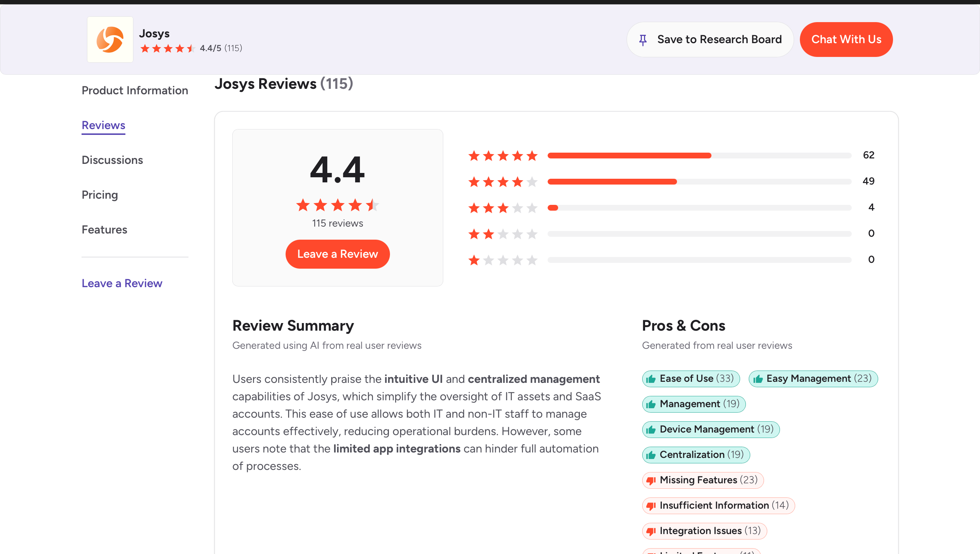980x554 pixels.
Task: Click thumbs-up icon on Ease of Use tag
Action: [x=651, y=379]
